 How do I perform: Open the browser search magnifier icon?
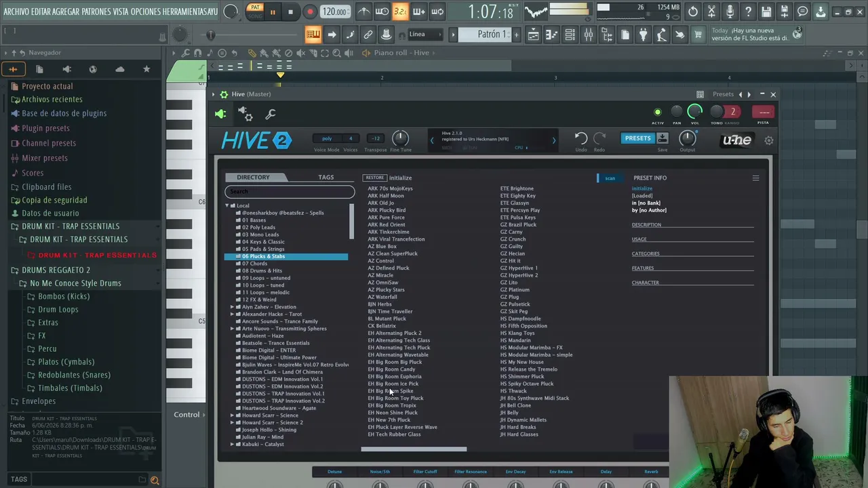point(155,480)
